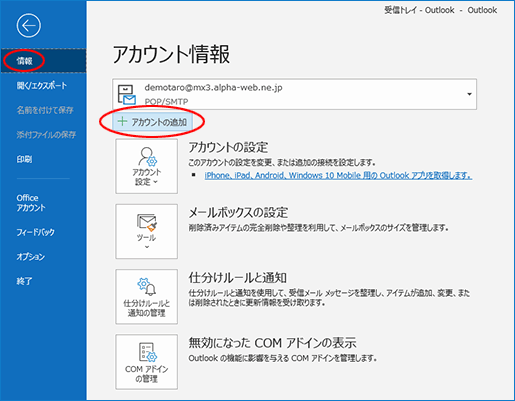Choose 名前を付けて保存 in the sidebar

(x=45, y=110)
